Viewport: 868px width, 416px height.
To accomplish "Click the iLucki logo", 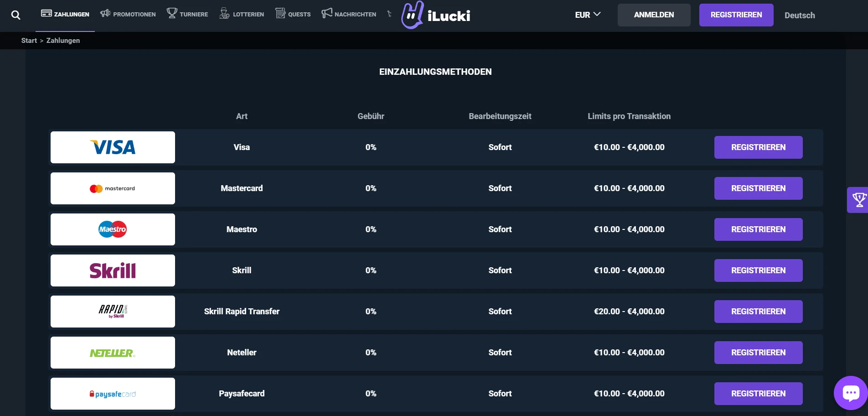I will [436, 15].
